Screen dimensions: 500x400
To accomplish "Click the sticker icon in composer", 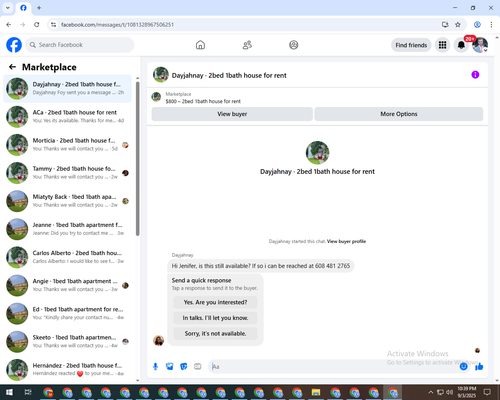I will pyautogui.click(x=184, y=367).
